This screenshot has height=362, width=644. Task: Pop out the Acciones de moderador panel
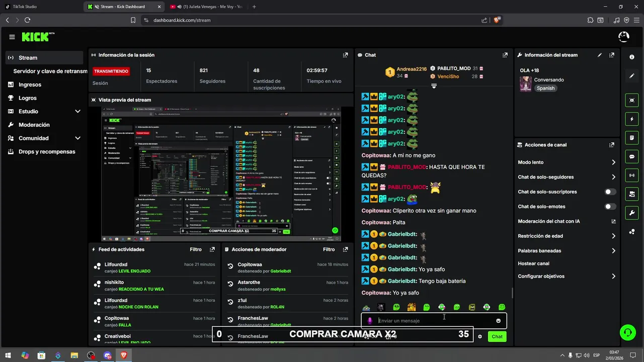tap(345, 249)
